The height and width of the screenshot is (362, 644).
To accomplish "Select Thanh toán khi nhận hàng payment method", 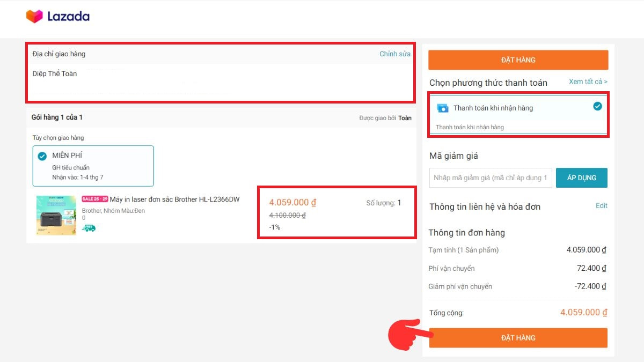I will coord(493,108).
